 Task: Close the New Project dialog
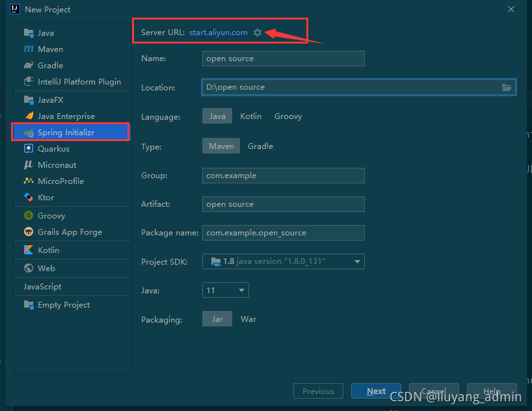511,9
